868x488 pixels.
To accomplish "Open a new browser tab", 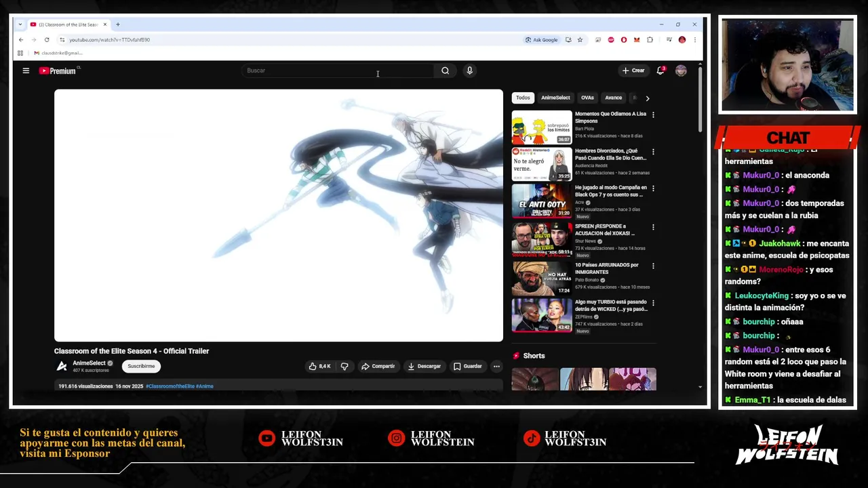I will 117,24.
